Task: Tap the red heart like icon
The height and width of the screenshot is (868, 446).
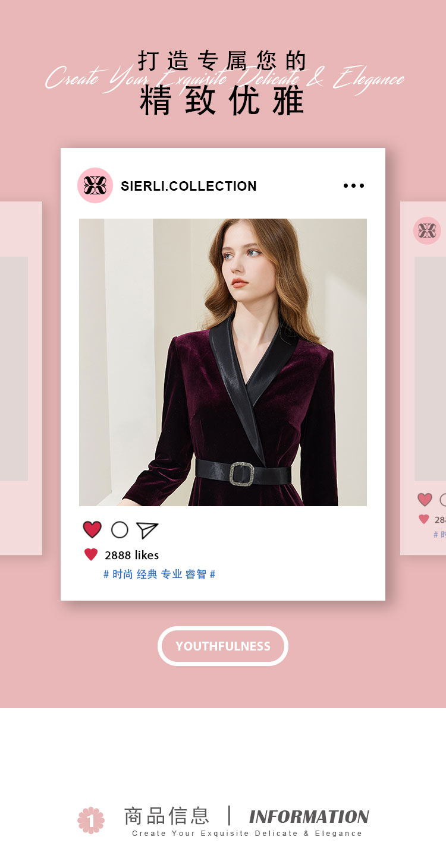Action: coord(92,529)
